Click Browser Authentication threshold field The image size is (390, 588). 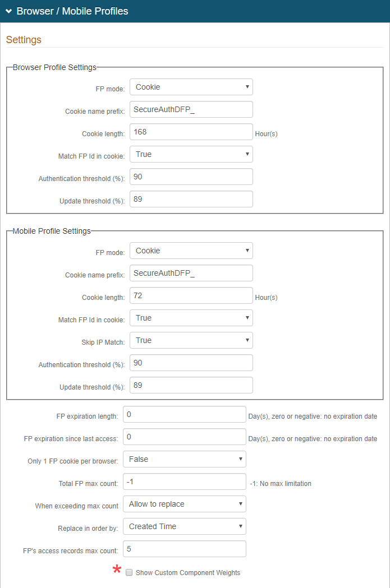click(191, 177)
